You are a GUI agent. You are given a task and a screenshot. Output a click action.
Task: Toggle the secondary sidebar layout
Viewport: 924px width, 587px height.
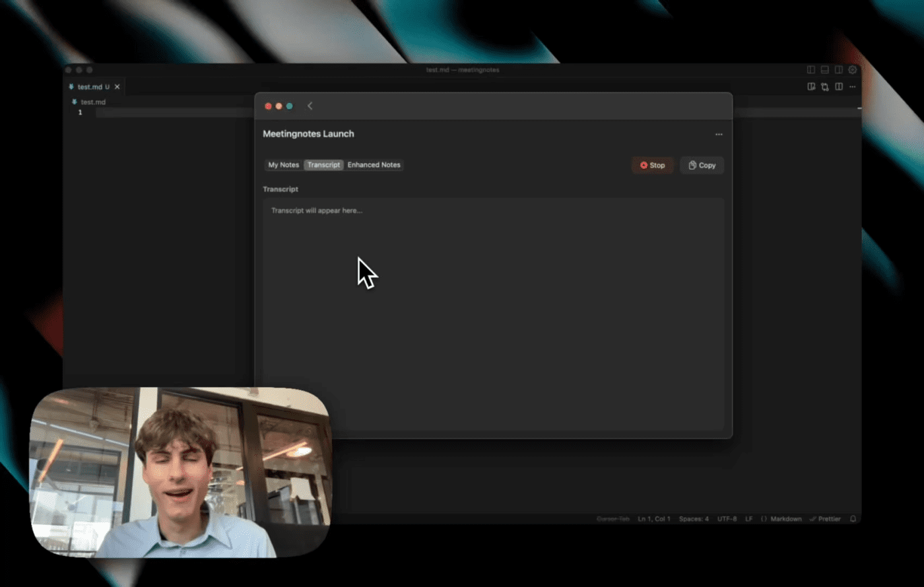tap(838, 70)
